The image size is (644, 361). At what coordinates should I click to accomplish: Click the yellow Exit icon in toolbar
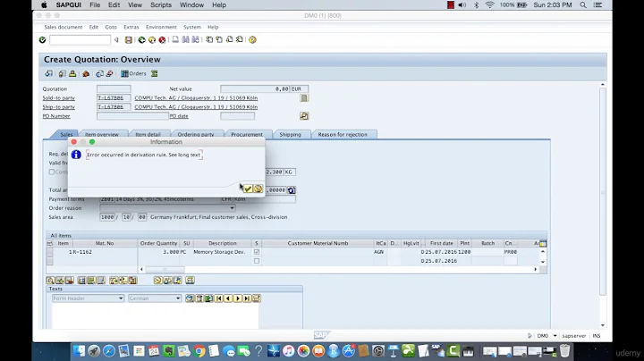(152, 40)
